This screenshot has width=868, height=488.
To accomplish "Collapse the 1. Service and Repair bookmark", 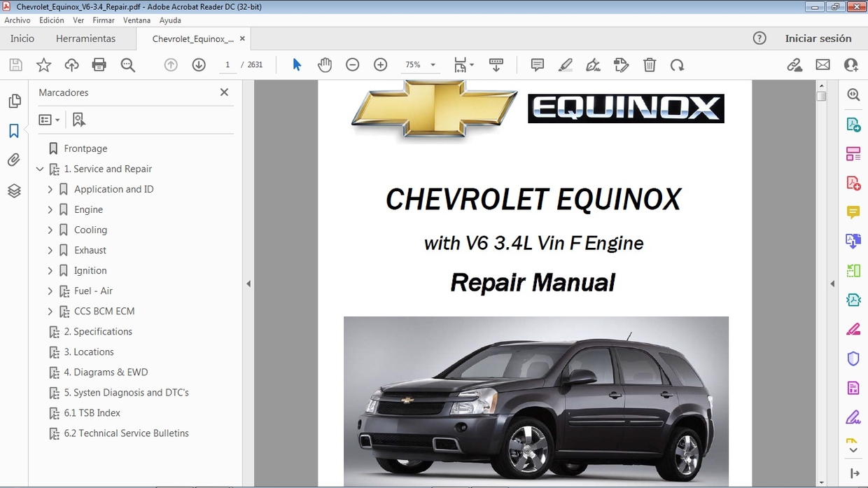I will click(40, 169).
